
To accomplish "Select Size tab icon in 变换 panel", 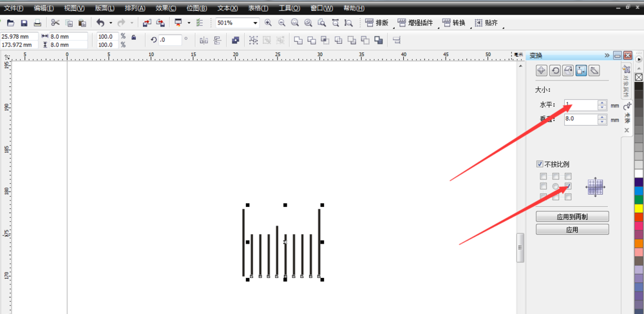I will pos(581,71).
